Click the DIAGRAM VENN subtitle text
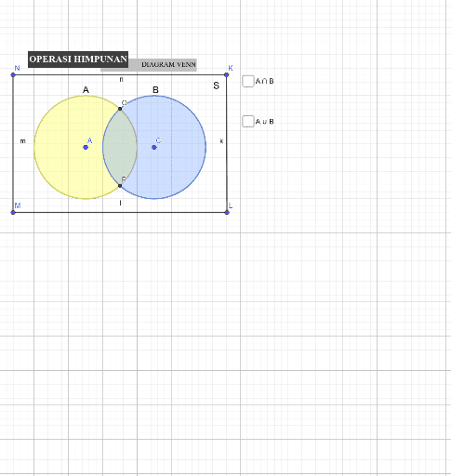This screenshot has height=476, width=451. coord(168,64)
